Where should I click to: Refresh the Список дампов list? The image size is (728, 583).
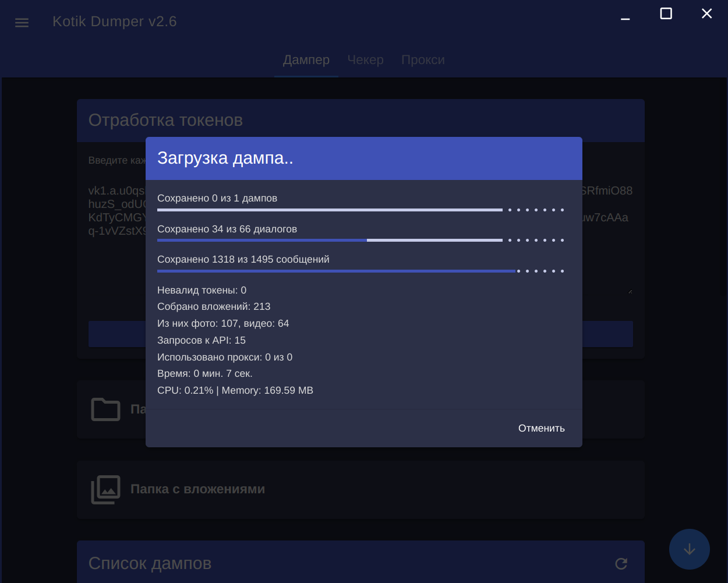tap(621, 564)
